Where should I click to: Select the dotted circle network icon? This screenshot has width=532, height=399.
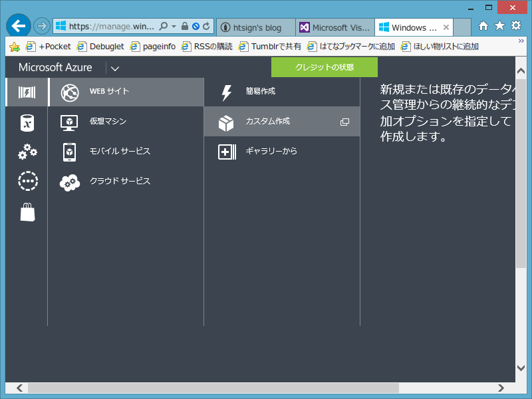[27, 181]
